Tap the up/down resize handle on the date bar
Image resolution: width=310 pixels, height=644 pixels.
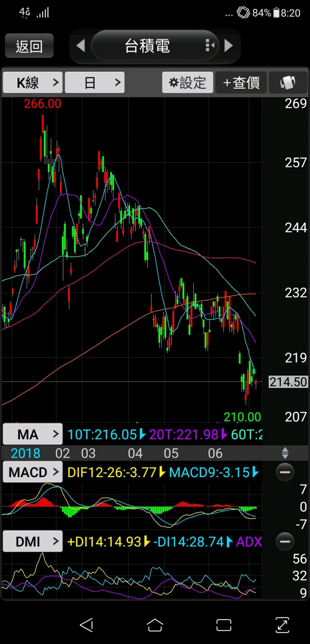[x=285, y=453]
